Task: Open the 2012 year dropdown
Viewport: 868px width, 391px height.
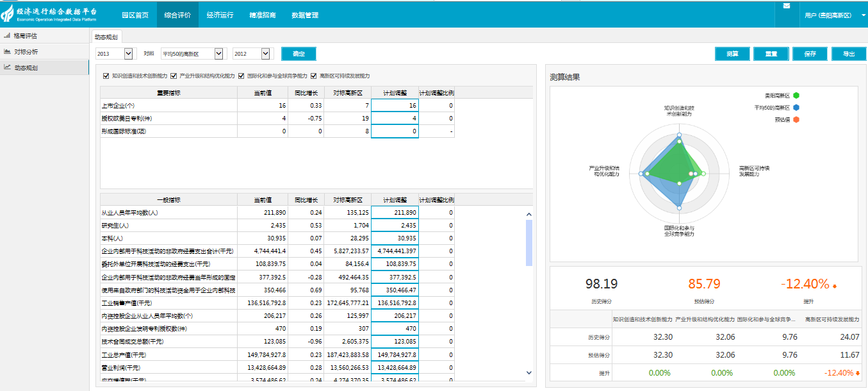Action: [252, 54]
